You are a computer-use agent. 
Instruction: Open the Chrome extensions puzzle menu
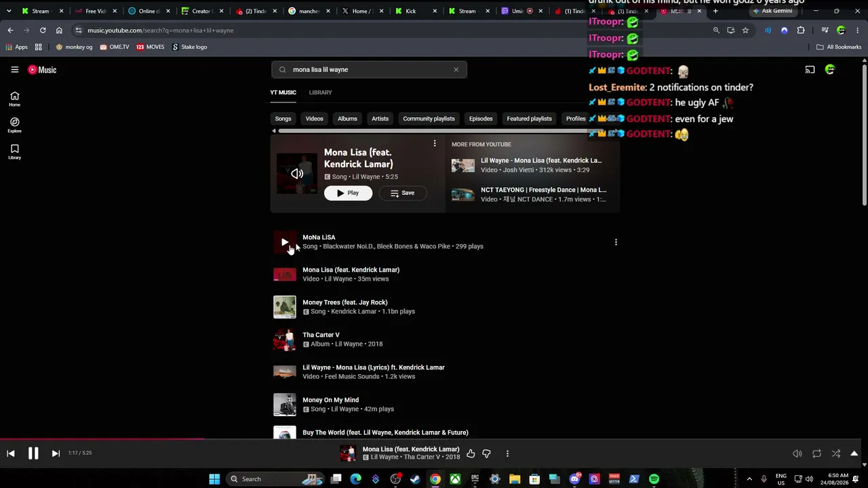click(x=801, y=30)
